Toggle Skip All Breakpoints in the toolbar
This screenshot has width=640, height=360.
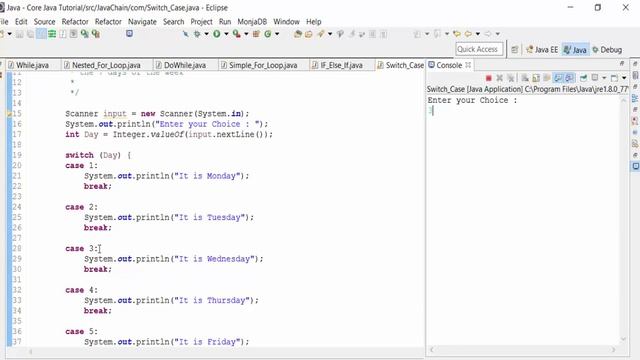pyautogui.click(x=185, y=34)
